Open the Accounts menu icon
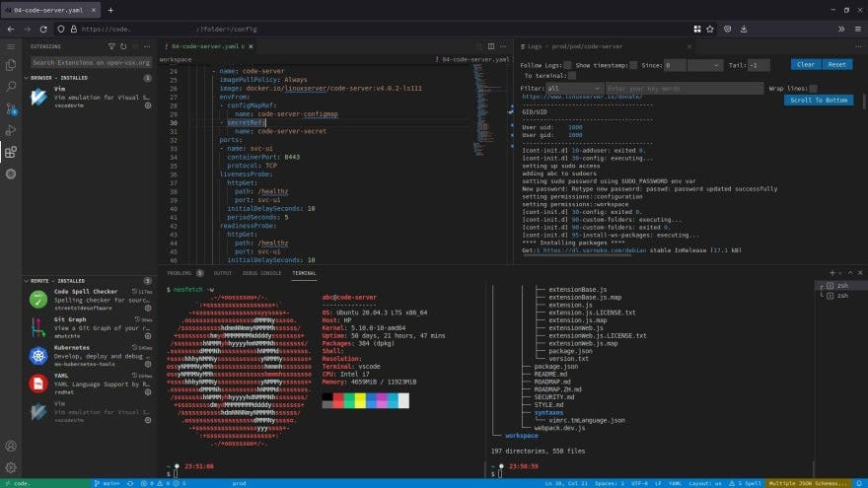Image resolution: width=868 pixels, height=488 pixels. [11, 446]
